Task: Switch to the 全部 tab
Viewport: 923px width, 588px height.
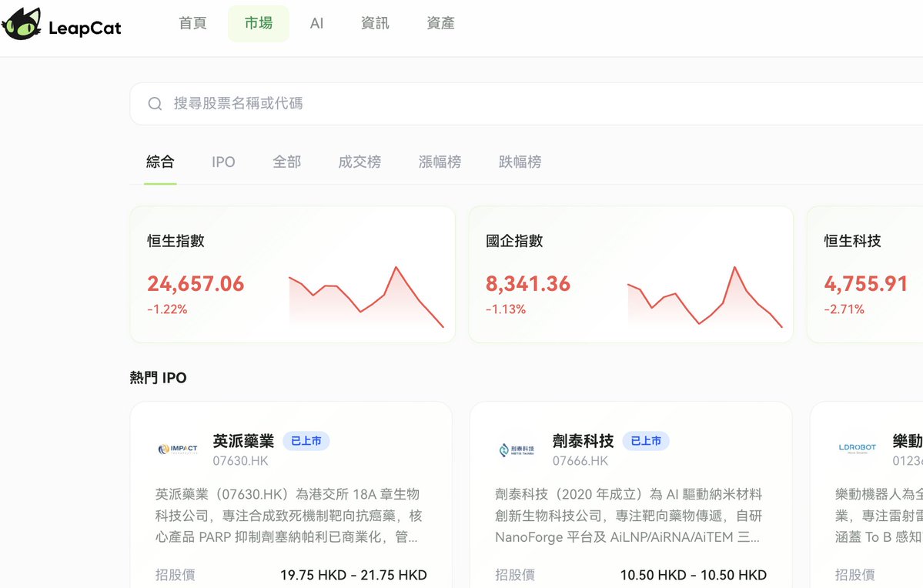Action: [286, 162]
